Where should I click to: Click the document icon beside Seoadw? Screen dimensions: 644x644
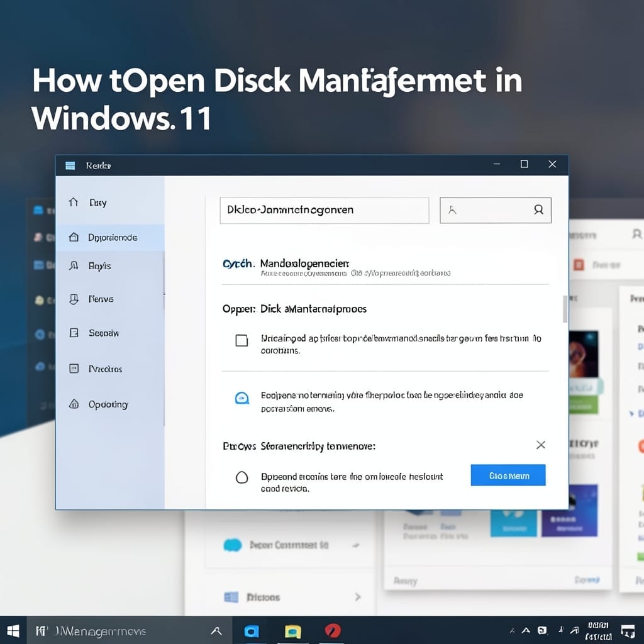(x=74, y=332)
